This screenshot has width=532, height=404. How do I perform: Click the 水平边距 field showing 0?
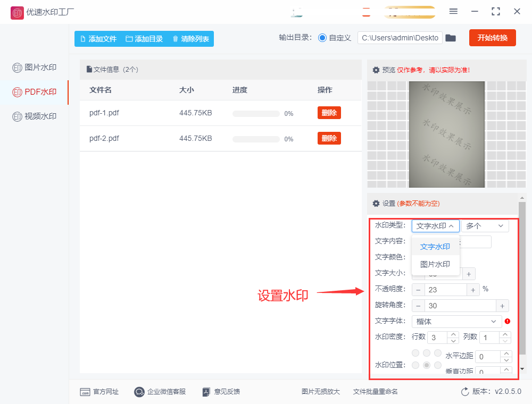tap(488, 357)
